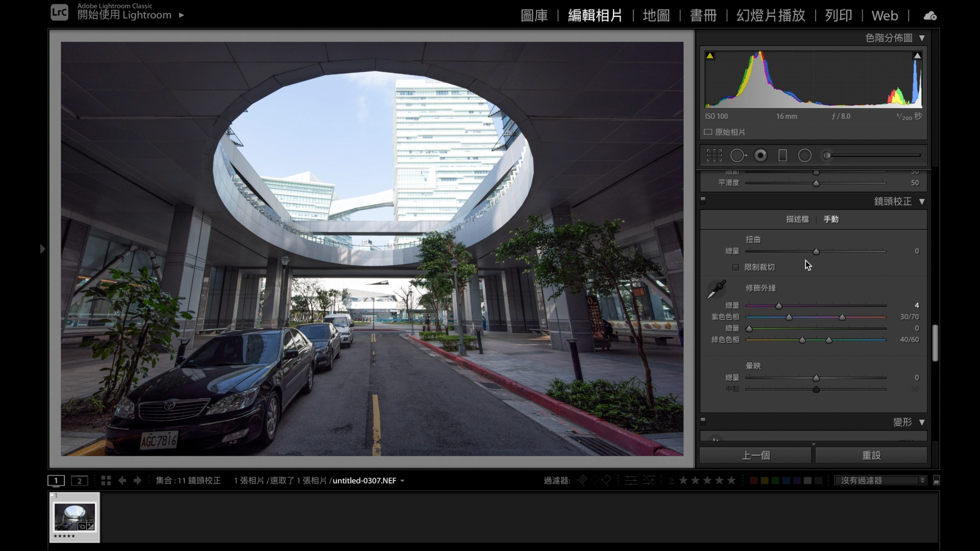Filter by blue color label
The image size is (980, 551).
(786, 481)
